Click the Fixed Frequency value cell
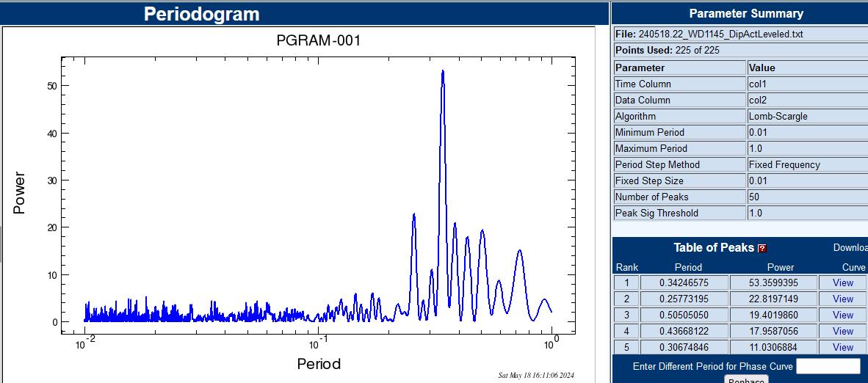 (x=807, y=164)
